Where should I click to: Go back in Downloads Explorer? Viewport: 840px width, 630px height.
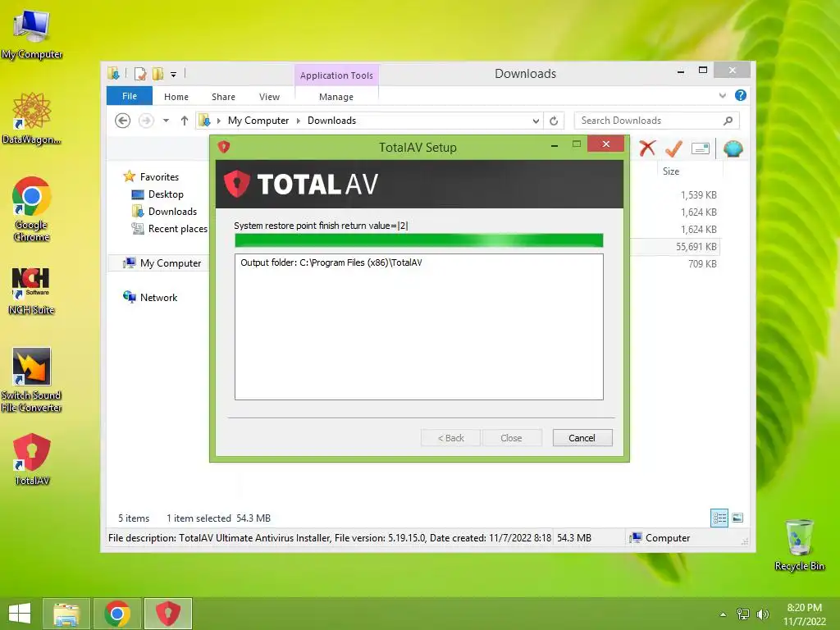click(x=123, y=121)
